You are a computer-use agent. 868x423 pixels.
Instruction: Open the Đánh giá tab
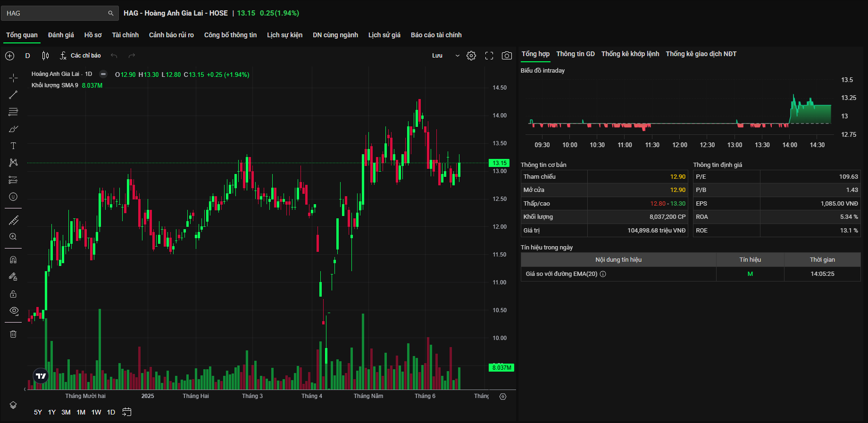coord(61,35)
